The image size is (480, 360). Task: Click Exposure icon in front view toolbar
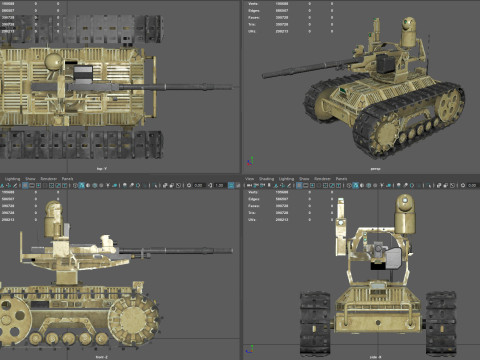pos(189,185)
